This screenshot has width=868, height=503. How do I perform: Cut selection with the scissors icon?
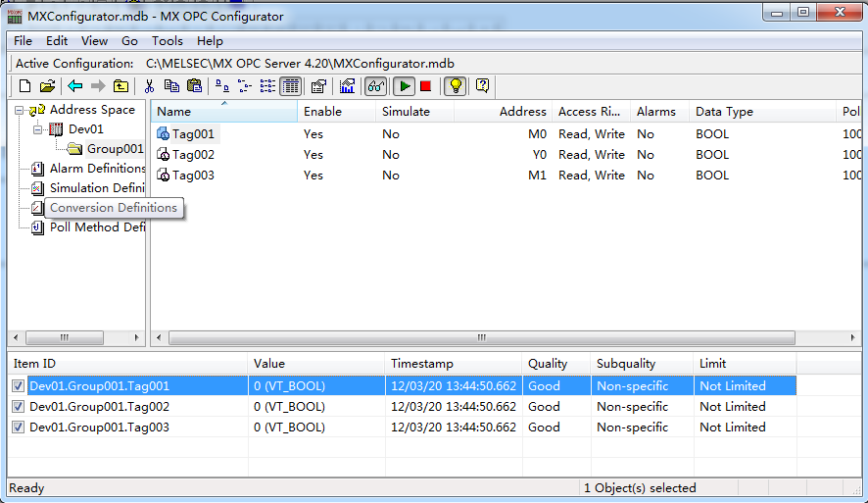[149, 86]
